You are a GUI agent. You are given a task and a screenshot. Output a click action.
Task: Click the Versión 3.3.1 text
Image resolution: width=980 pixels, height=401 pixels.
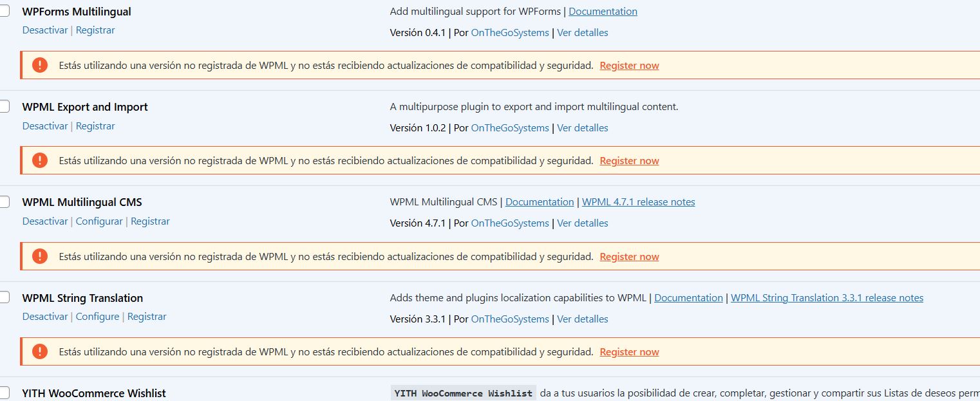tap(418, 319)
